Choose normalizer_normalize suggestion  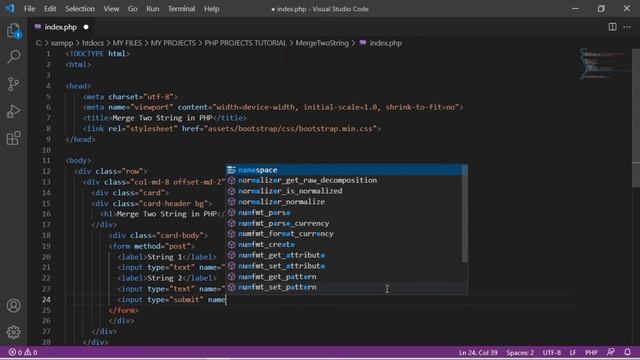(347, 202)
